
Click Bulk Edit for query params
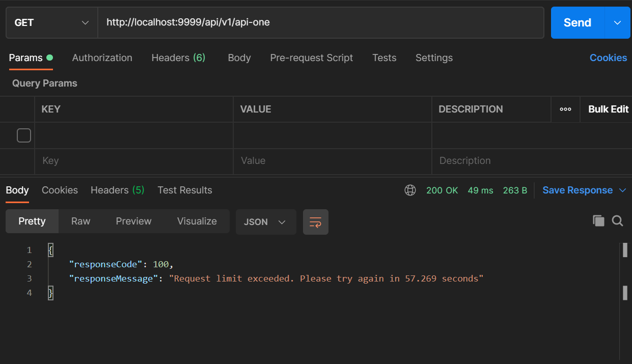point(608,109)
